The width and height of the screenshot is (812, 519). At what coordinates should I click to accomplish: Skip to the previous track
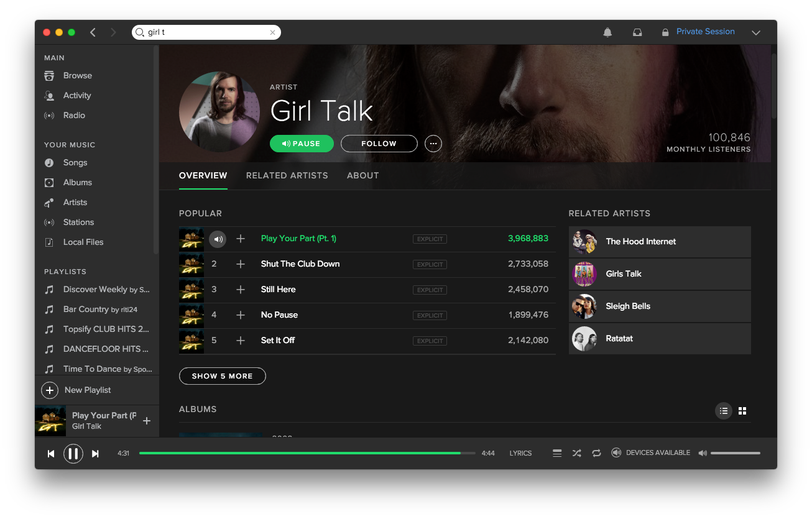(x=51, y=454)
